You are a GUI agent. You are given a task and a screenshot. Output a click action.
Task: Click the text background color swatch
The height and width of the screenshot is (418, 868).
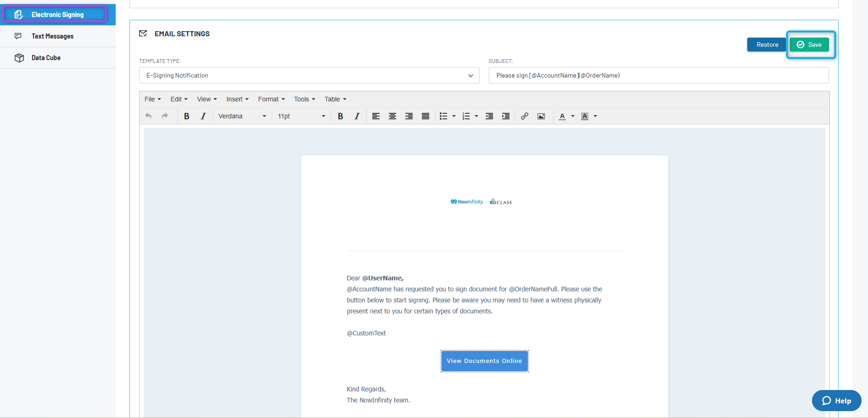(x=585, y=116)
